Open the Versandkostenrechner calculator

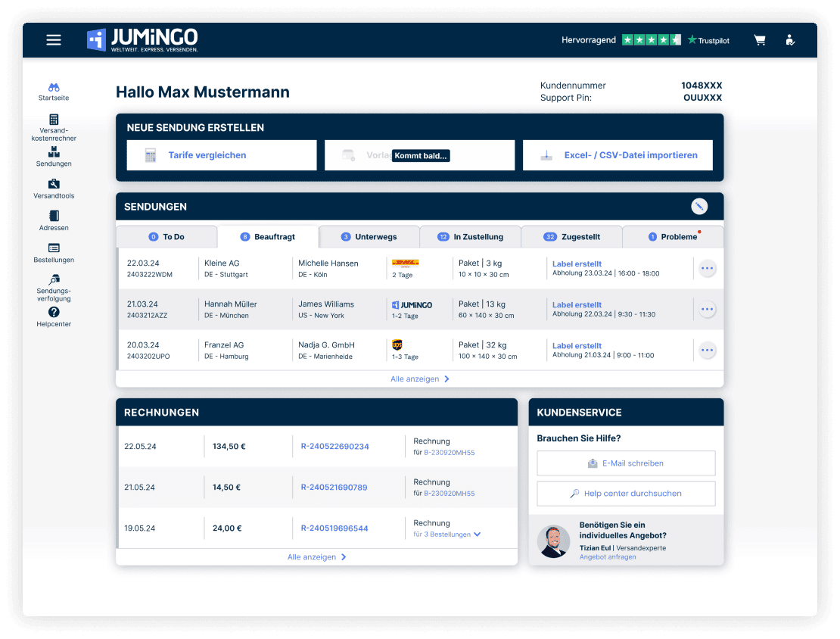point(54,120)
